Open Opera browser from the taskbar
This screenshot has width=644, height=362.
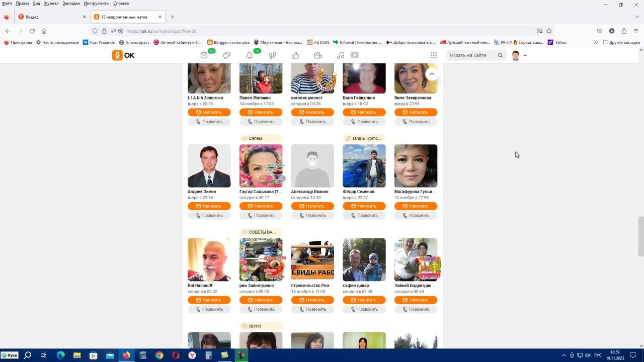click(x=176, y=355)
